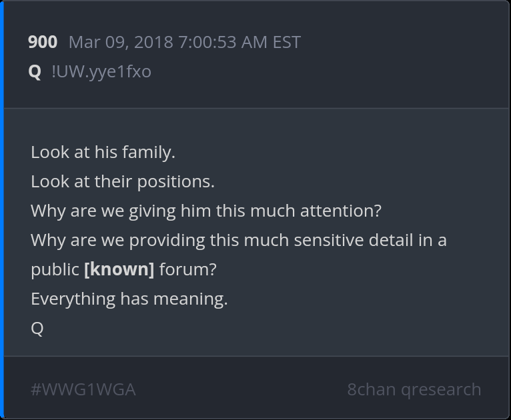The width and height of the screenshot is (511, 420).
Task: Click the word "attention?" in the post
Action: [x=340, y=211]
